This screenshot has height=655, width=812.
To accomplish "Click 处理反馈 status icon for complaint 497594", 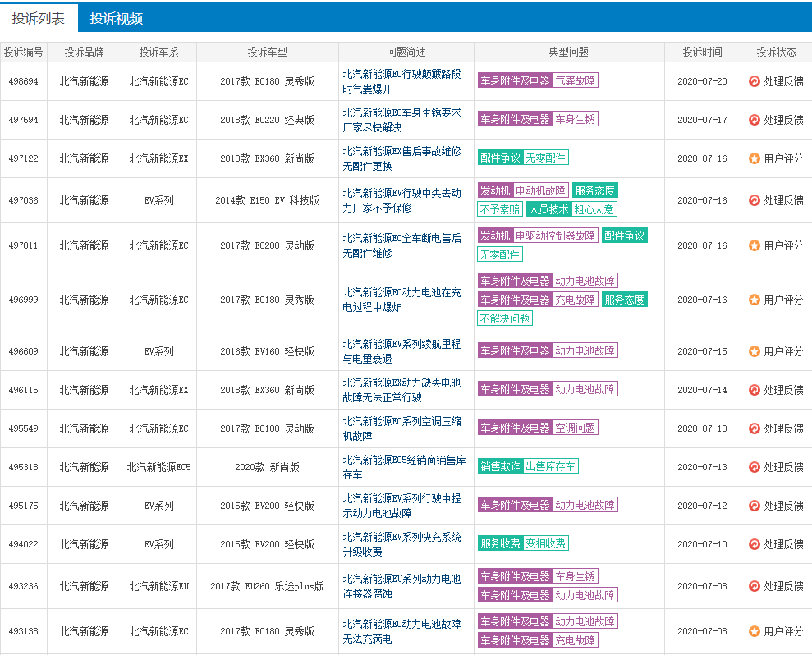I will click(754, 120).
